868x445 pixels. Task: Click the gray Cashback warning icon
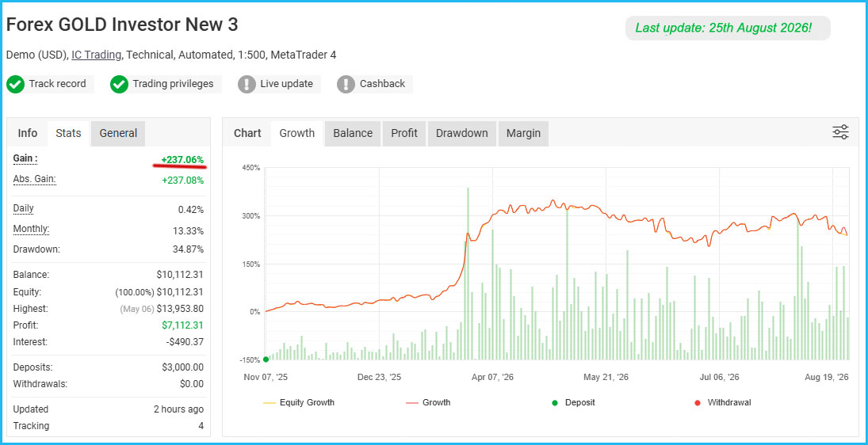pos(346,85)
